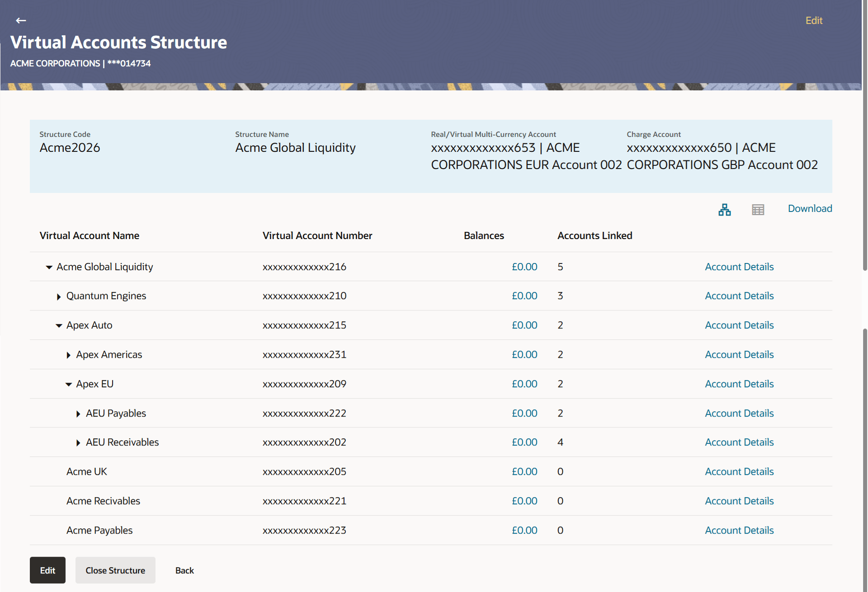The image size is (868, 592).
Task: Expand the Apex Americas node
Action: pyautogui.click(x=68, y=355)
